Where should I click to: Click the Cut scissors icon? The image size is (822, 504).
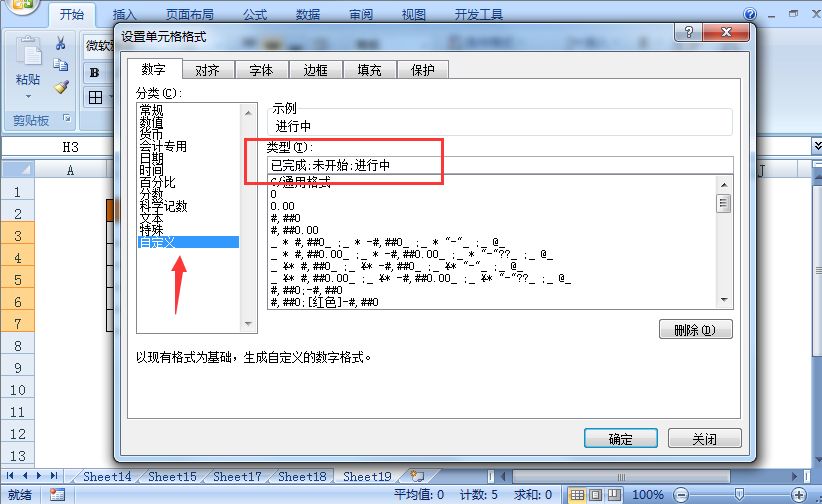(61, 43)
